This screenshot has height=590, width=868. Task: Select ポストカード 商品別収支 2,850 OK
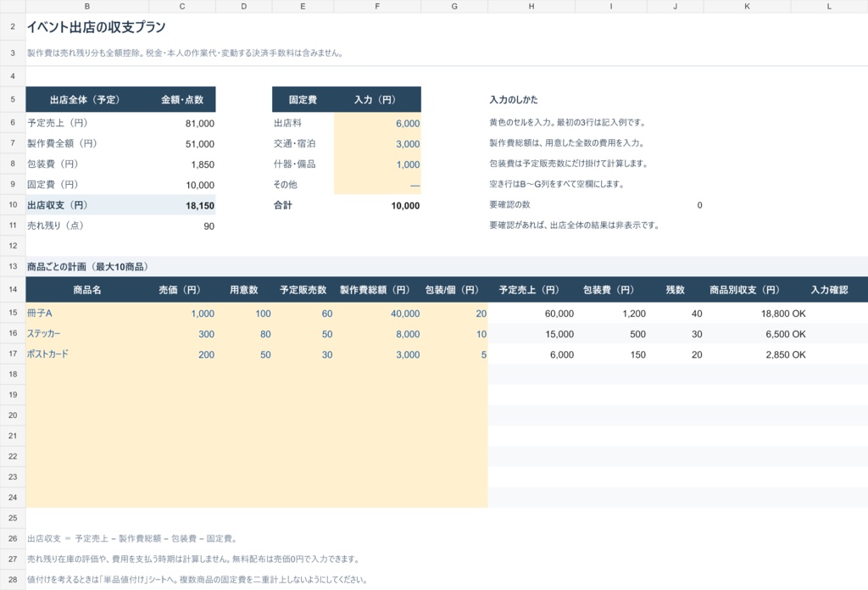[x=747, y=354]
